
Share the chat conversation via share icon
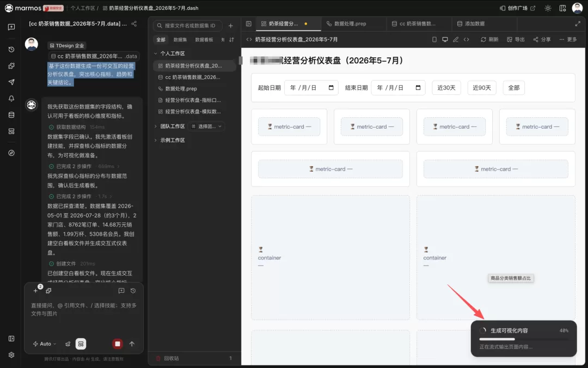coord(134,23)
